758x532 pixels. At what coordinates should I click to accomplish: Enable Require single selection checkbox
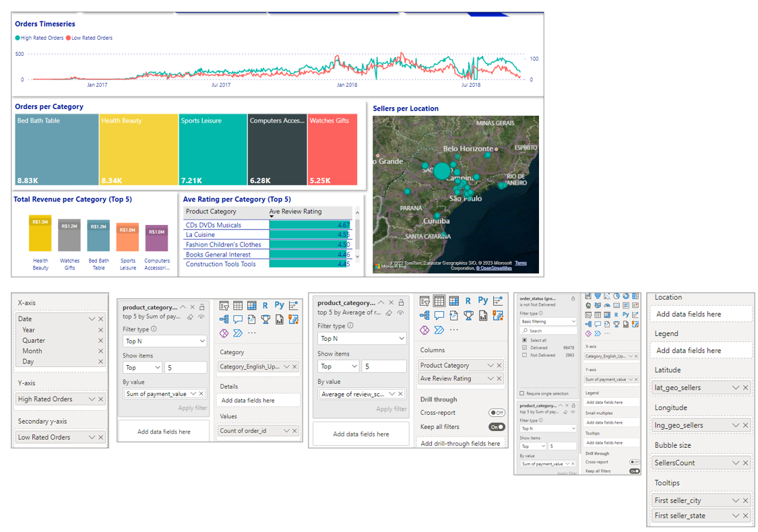(522, 393)
